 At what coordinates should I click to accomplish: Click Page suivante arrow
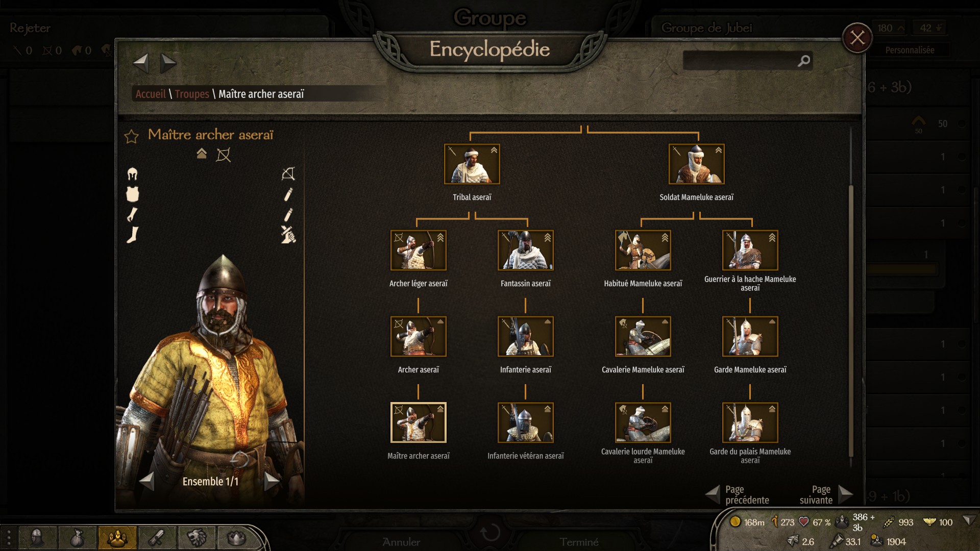coord(845,494)
